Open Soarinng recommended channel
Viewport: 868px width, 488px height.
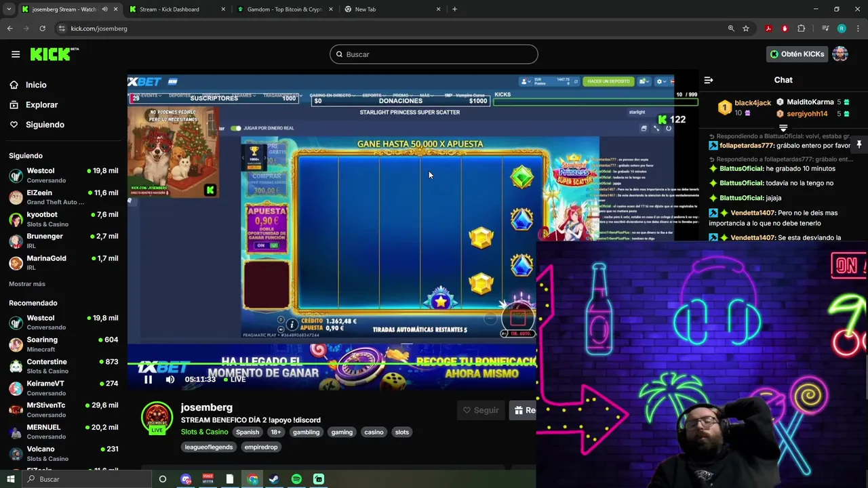point(64,344)
